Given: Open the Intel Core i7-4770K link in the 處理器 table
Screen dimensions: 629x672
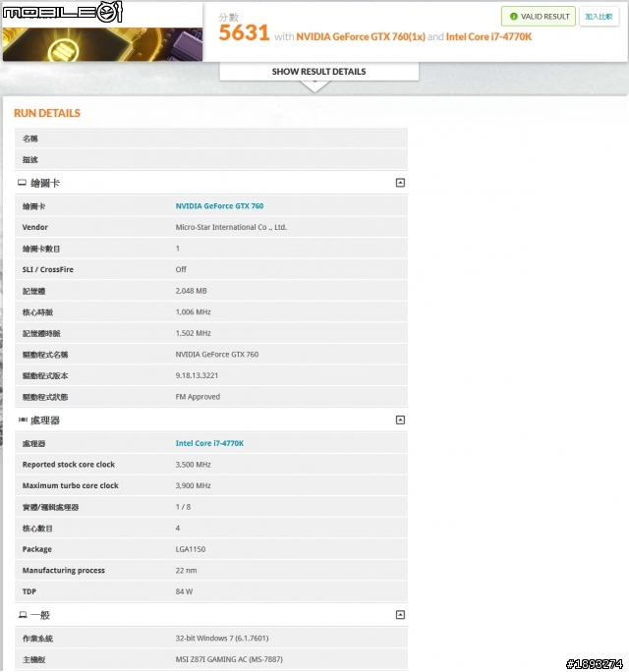Looking at the screenshot, I should click(x=209, y=443).
